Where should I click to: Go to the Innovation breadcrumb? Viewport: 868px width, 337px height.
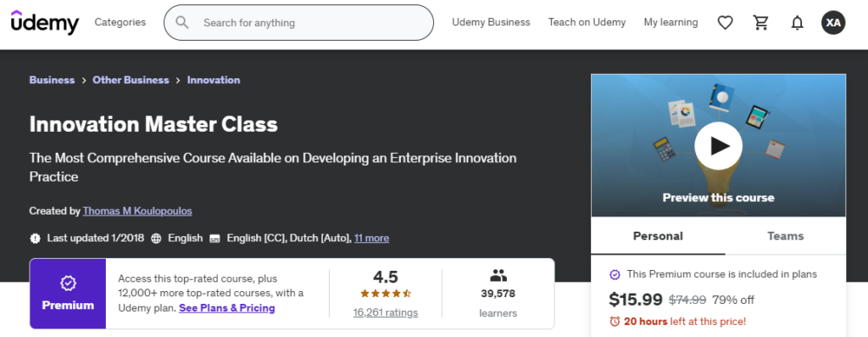[214, 80]
